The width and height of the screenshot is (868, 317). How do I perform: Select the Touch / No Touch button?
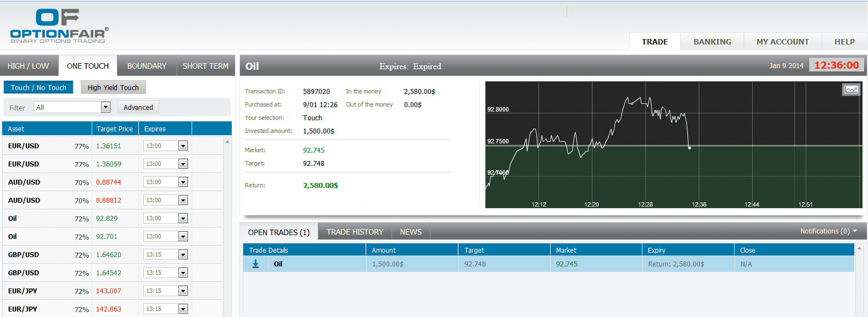38,87
